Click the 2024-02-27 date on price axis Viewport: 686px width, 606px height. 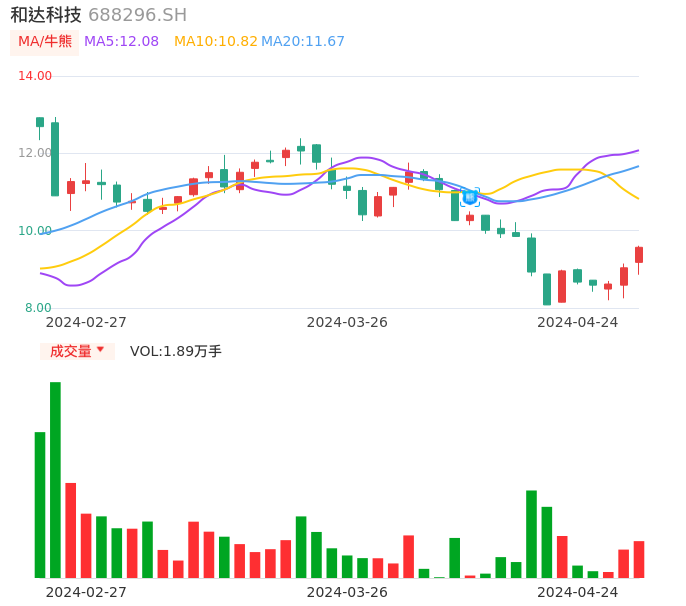pos(86,322)
